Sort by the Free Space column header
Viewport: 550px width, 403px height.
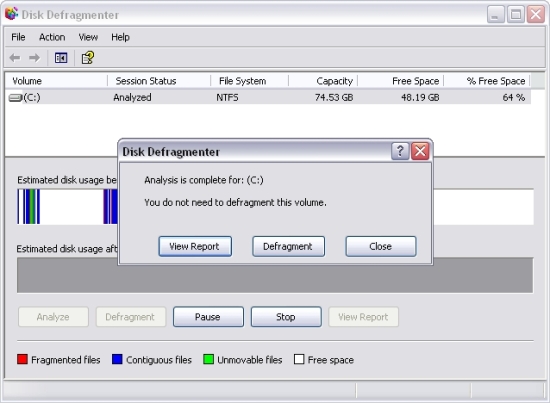coord(401,81)
